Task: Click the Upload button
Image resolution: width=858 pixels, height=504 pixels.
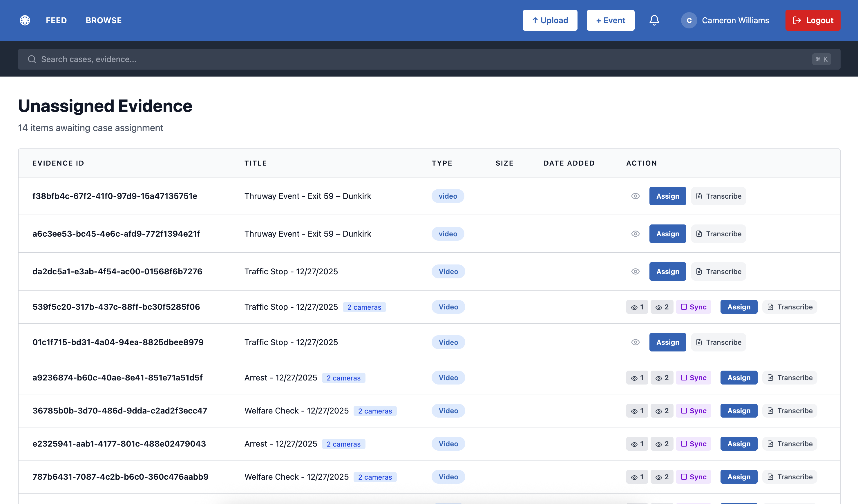Action: [550, 20]
